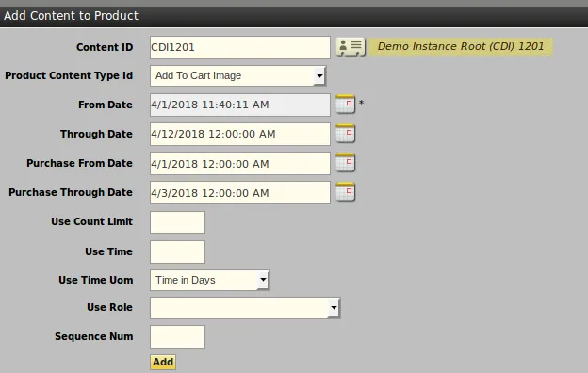Click the Add button
The width and height of the screenshot is (588, 373).
(163, 362)
